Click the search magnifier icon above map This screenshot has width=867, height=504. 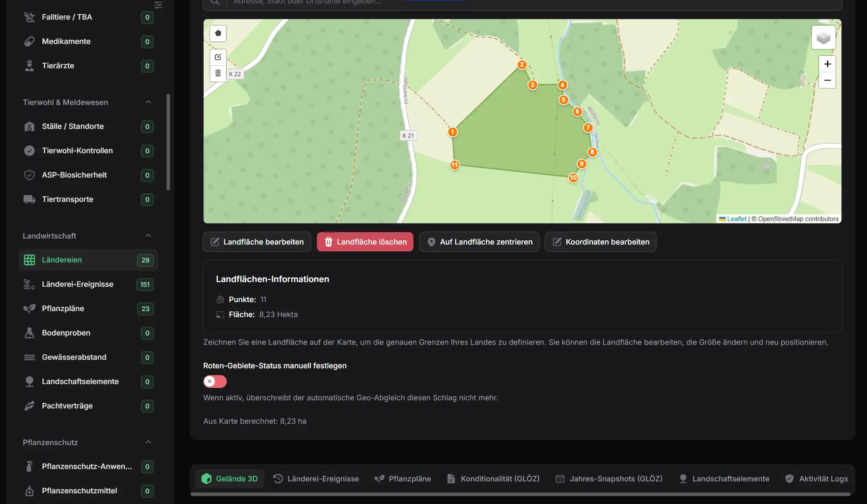[x=215, y=3]
